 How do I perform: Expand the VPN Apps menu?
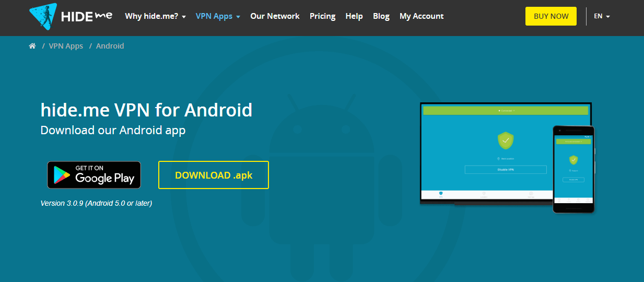(218, 16)
